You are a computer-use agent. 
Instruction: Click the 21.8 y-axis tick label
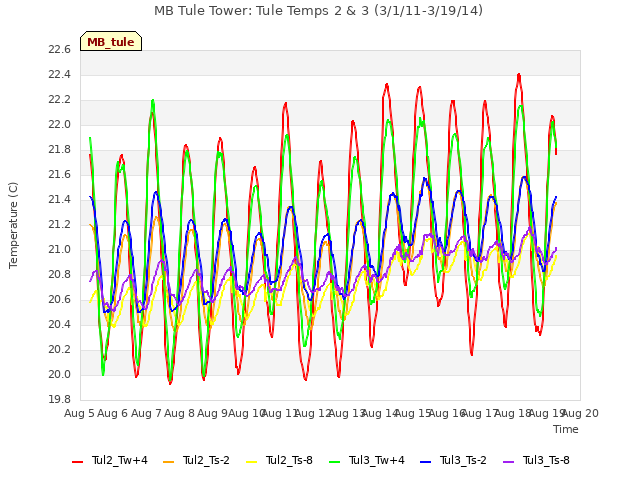[60, 150]
